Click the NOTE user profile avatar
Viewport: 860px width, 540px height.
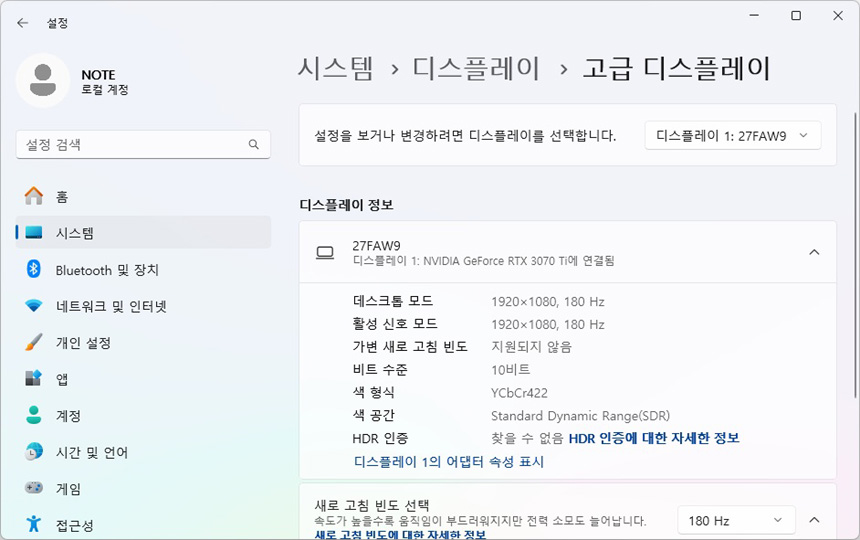[x=42, y=81]
